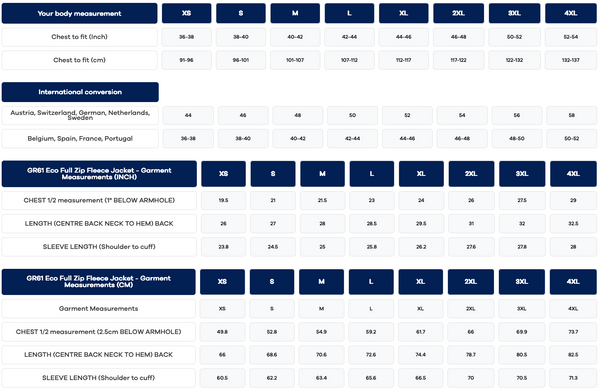Screen dimensions: 600x390
Task: Click the 60.5 sleeve length cm cell
Action: 222,378
